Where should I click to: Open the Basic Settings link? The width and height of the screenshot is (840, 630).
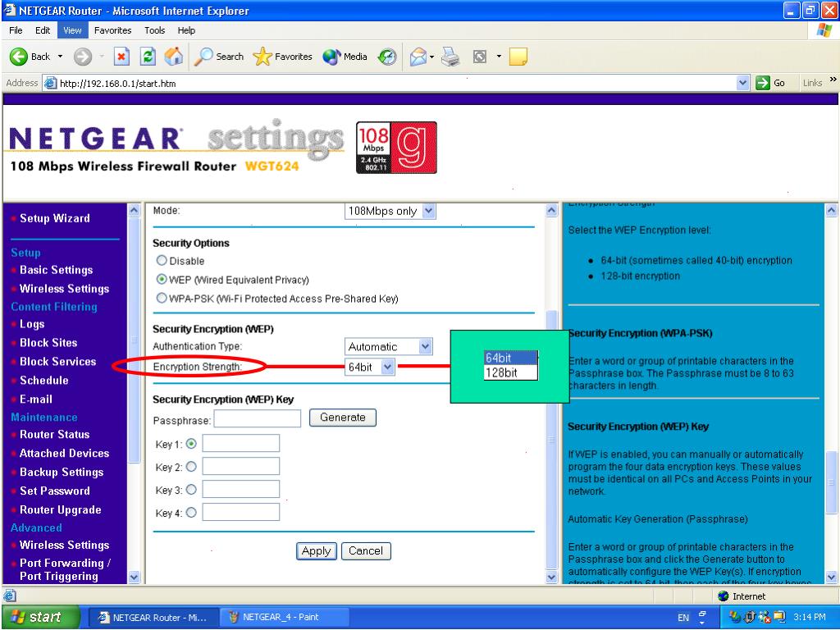pyautogui.click(x=57, y=270)
